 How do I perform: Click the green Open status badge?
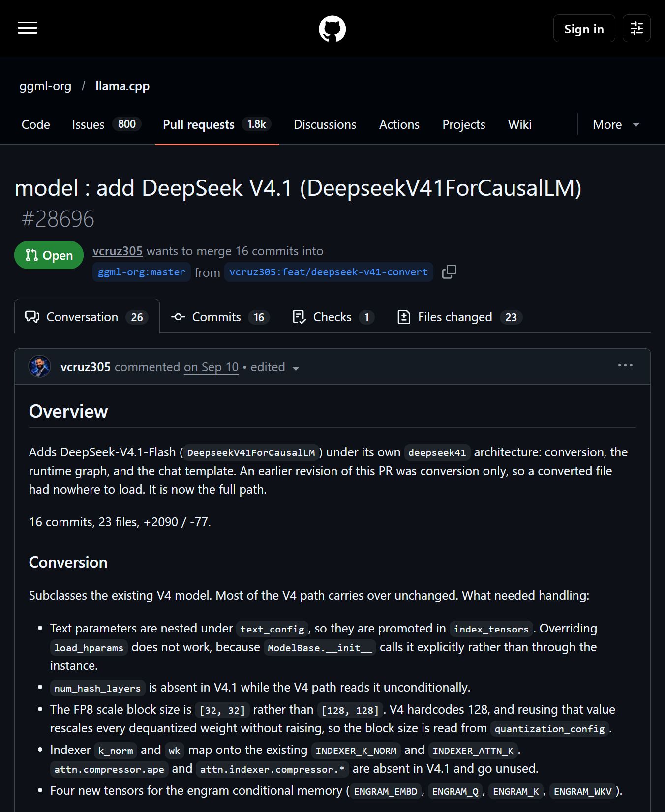pyautogui.click(x=49, y=255)
